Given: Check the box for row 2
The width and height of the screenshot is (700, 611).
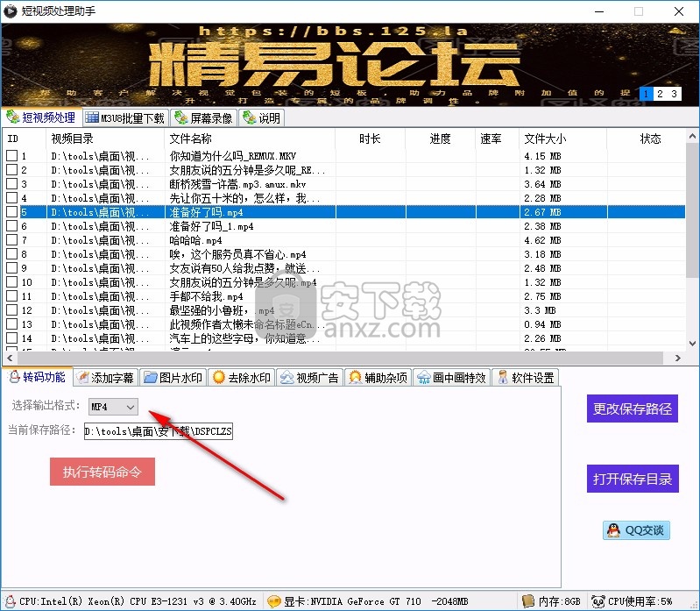Looking at the screenshot, I should coord(12,170).
